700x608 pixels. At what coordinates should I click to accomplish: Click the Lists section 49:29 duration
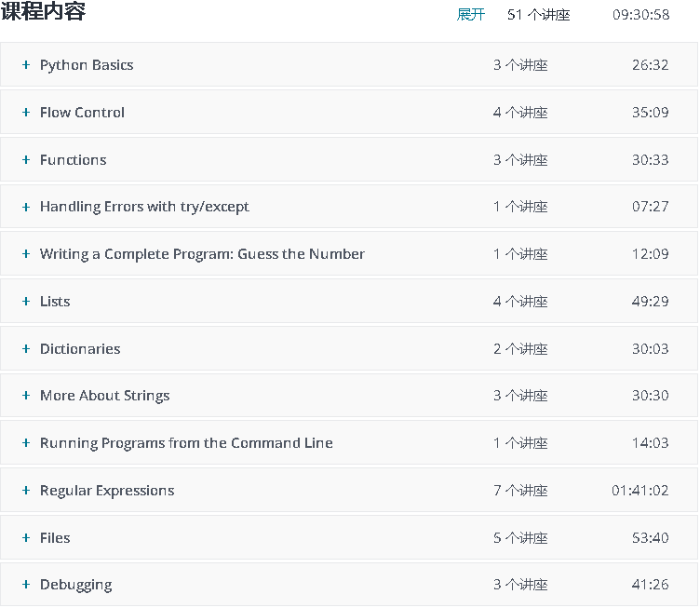pos(650,302)
